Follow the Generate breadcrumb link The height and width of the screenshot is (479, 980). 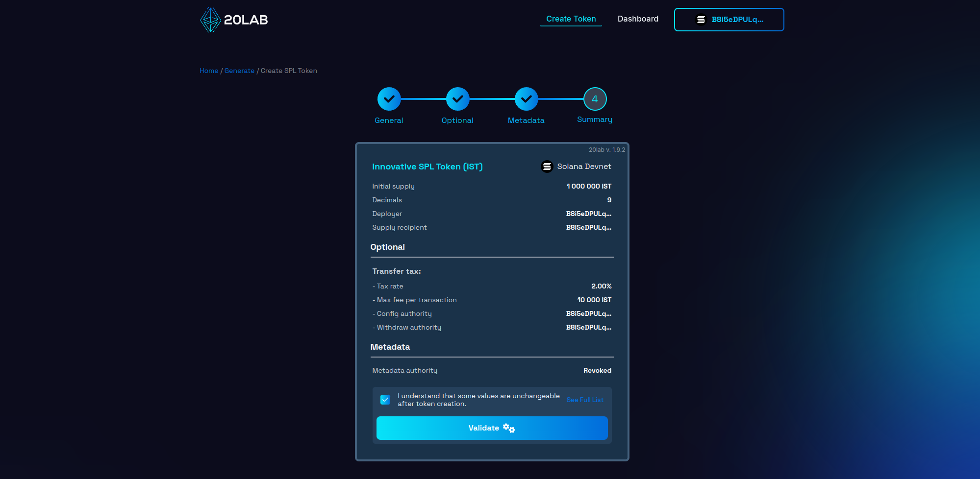(239, 71)
